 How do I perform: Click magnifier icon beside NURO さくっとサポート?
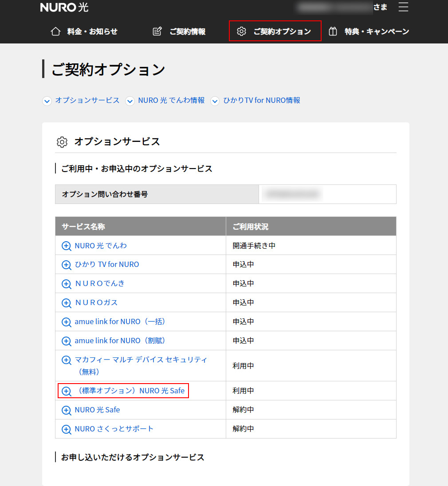(67, 429)
